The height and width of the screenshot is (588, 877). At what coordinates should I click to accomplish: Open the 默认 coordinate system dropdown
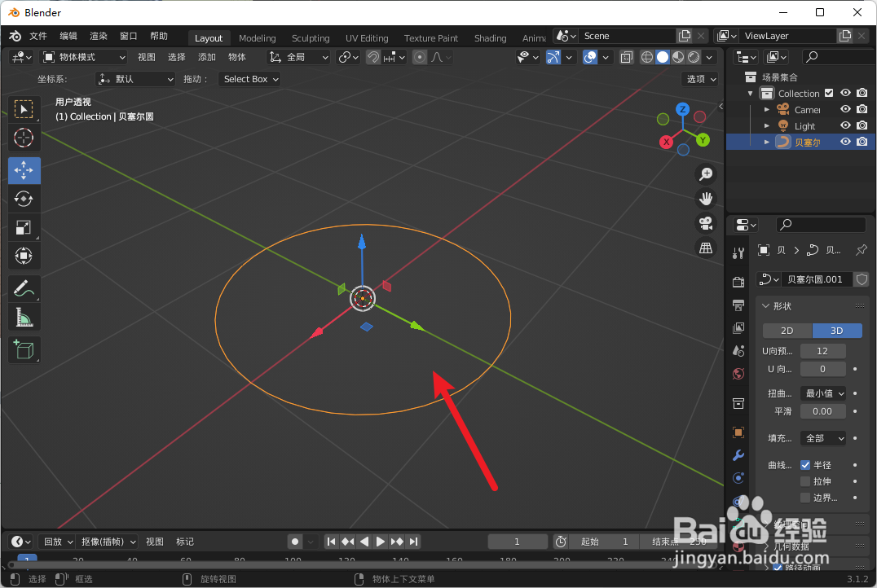click(136, 79)
